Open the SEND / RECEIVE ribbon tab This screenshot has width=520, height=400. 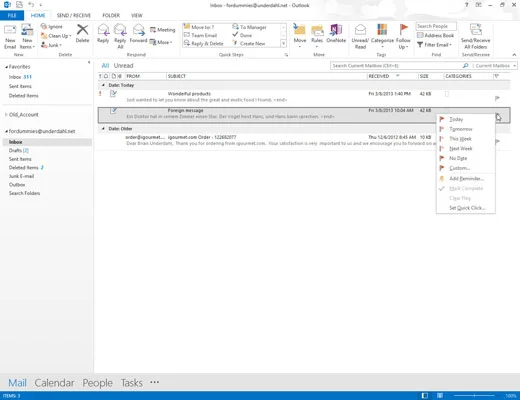pyautogui.click(x=74, y=15)
